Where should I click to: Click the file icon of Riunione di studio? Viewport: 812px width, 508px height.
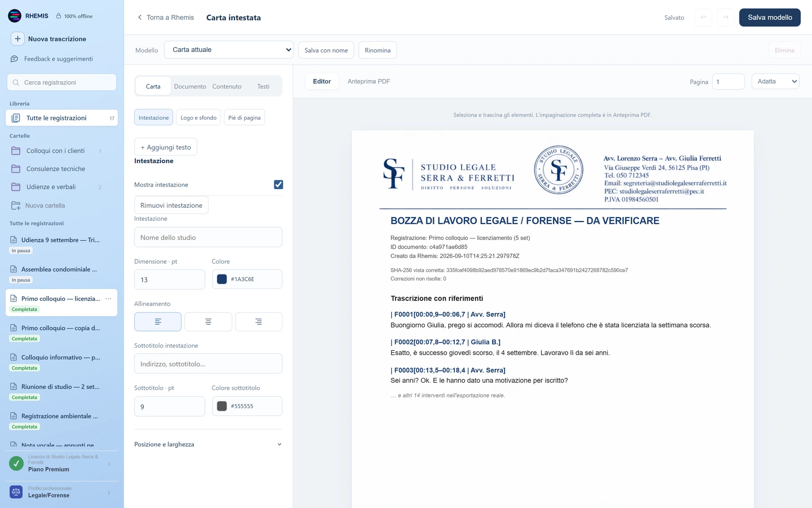(14, 387)
